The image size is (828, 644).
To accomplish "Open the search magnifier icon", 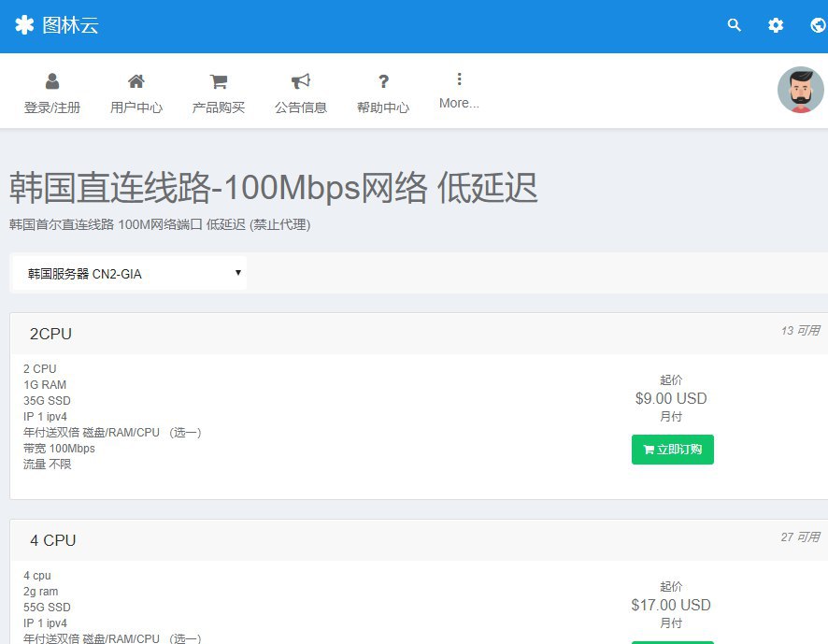I will tap(735, 25).
